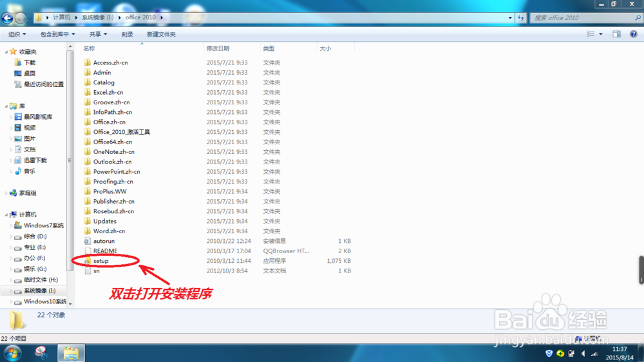Open view options dropdown arrow
644x362 pixels.
click(600, 34)
